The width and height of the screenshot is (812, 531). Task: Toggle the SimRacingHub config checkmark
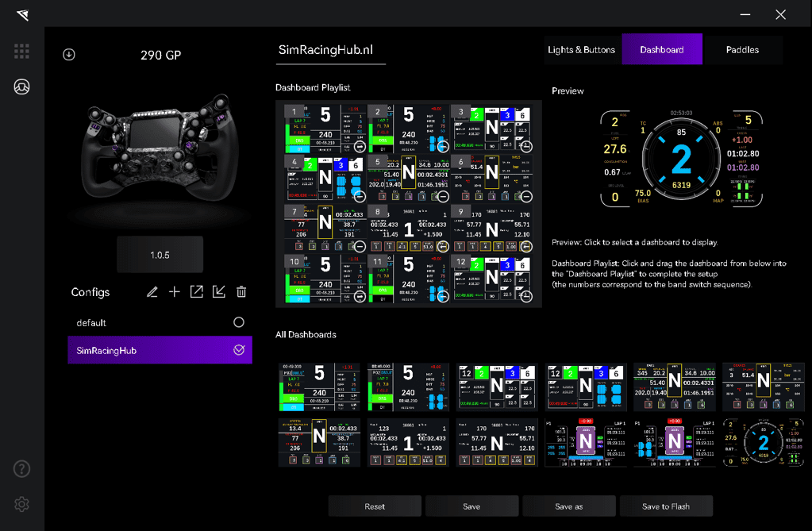pyautogui.click(x=238, y=350)
